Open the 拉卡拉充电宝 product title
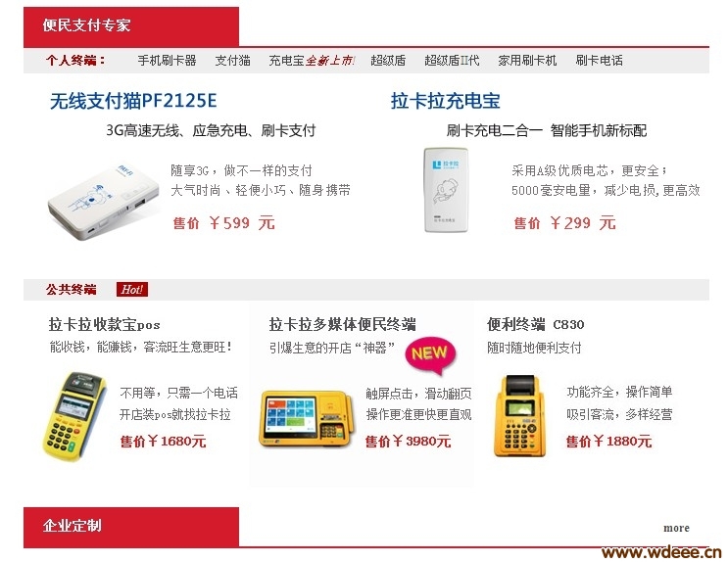 point(445,101)
